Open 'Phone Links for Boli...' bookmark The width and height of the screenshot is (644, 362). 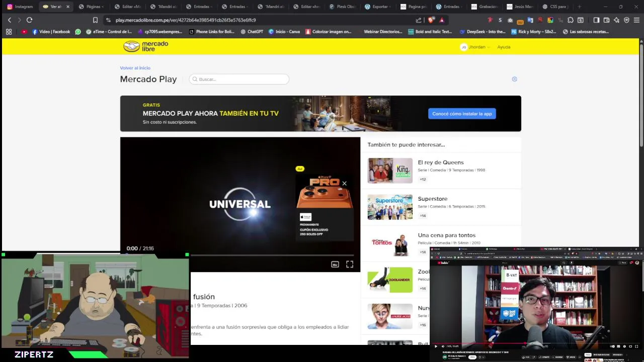[211, 32]
